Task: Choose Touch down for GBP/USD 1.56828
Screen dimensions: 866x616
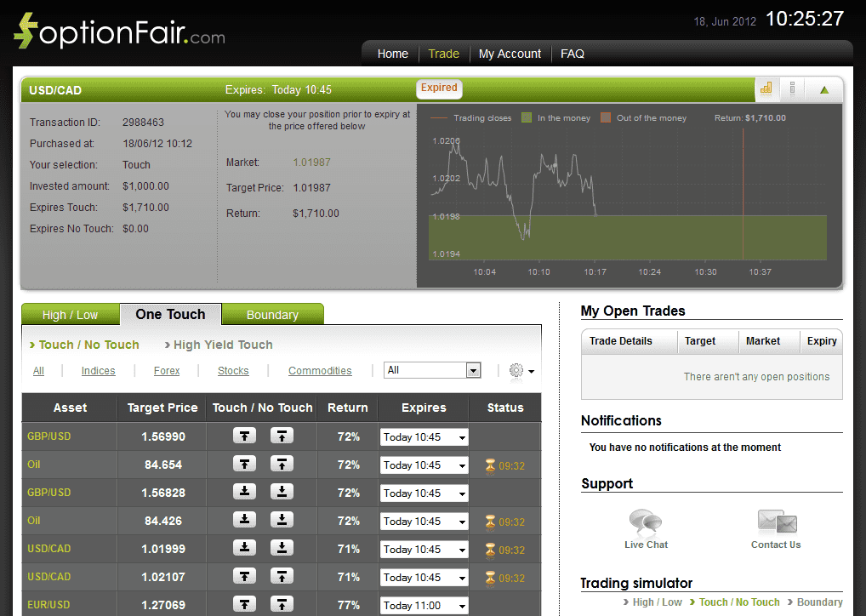Action: pos(244,492)
